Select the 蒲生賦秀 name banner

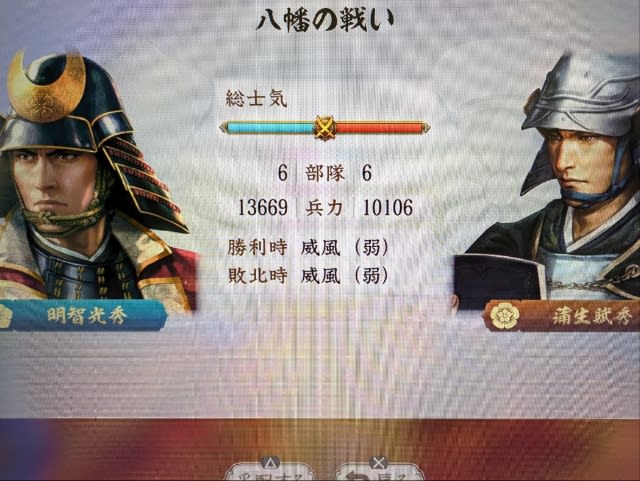[562, 316]
